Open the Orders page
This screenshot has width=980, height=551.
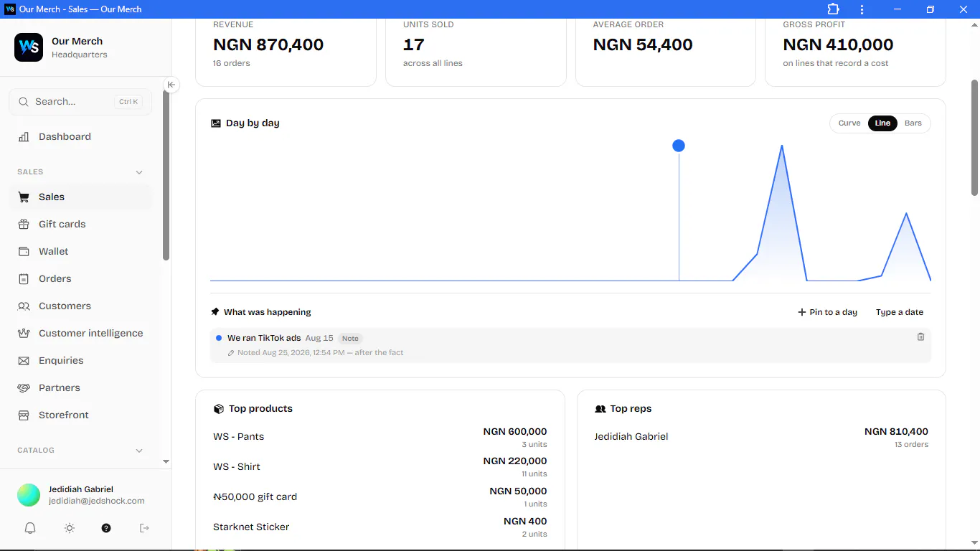[80, 279]
